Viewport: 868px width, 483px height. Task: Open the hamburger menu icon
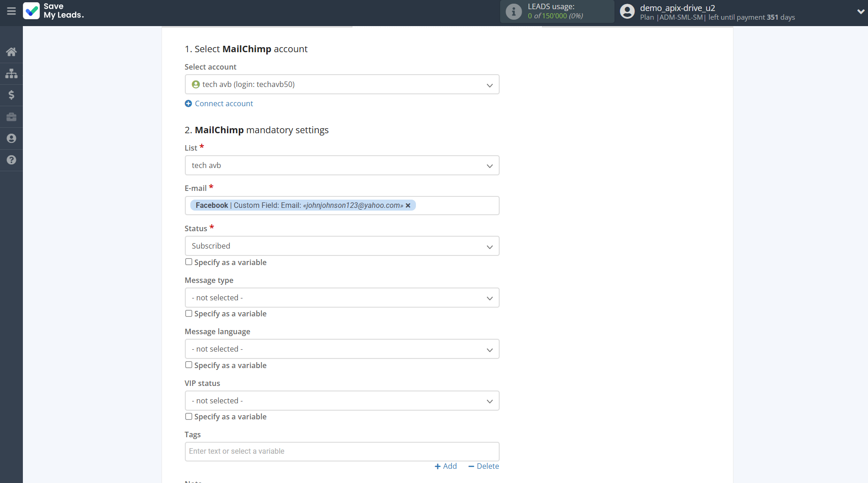click(11, 11)
